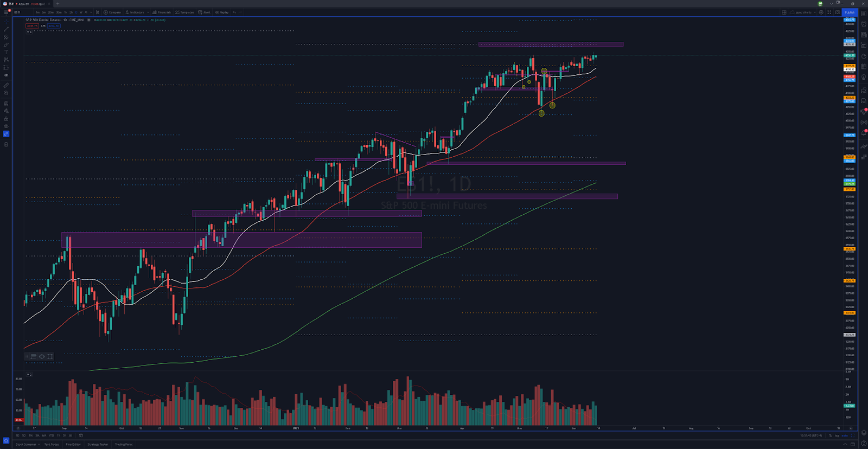Select the W weekly timeframe

[81, 12]
